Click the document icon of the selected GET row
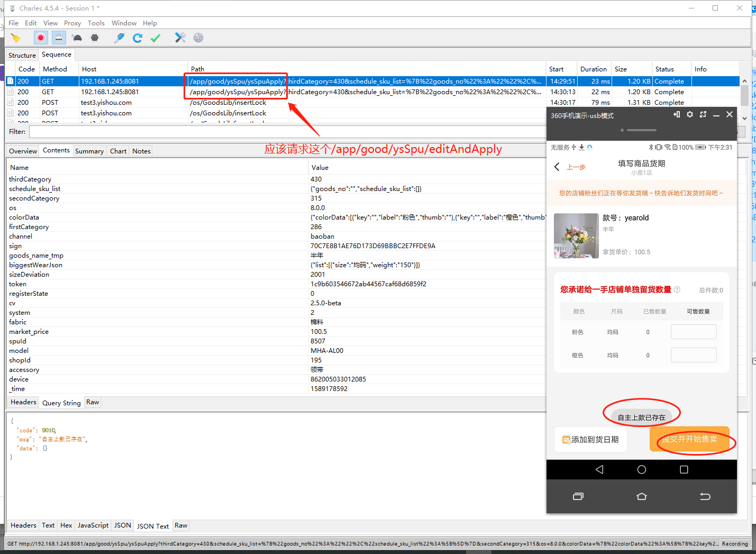 click(x=10, y=81)
